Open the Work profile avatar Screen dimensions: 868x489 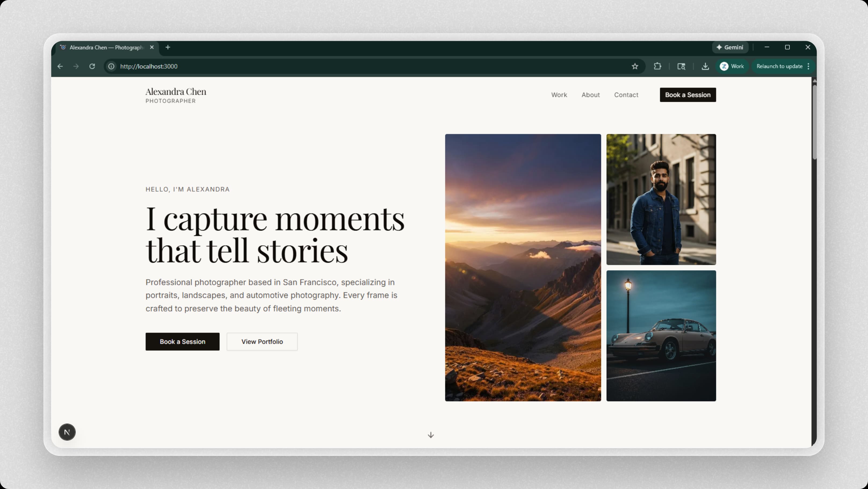tap(724, 66)
